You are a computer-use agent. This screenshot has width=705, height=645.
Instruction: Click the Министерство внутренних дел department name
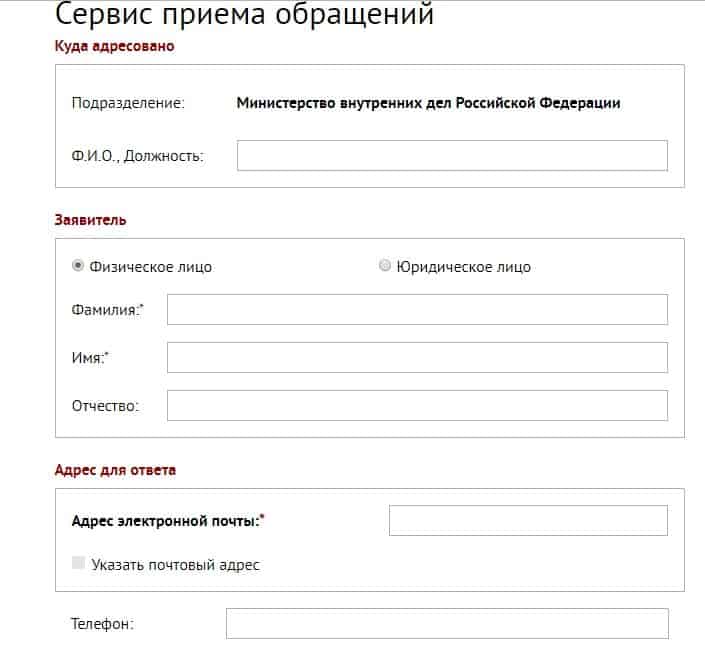click(x=428, y=103)
